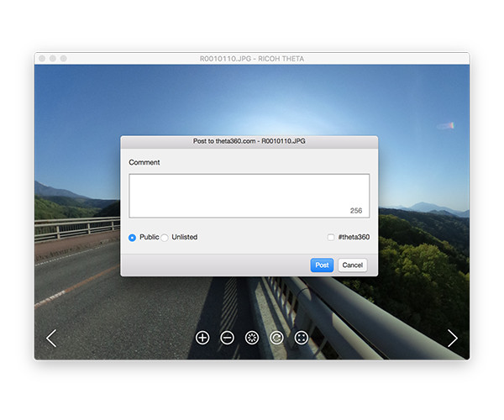504x420 pixels.
Task: Select the Unlisted radio button
Action: click(165, 238)
